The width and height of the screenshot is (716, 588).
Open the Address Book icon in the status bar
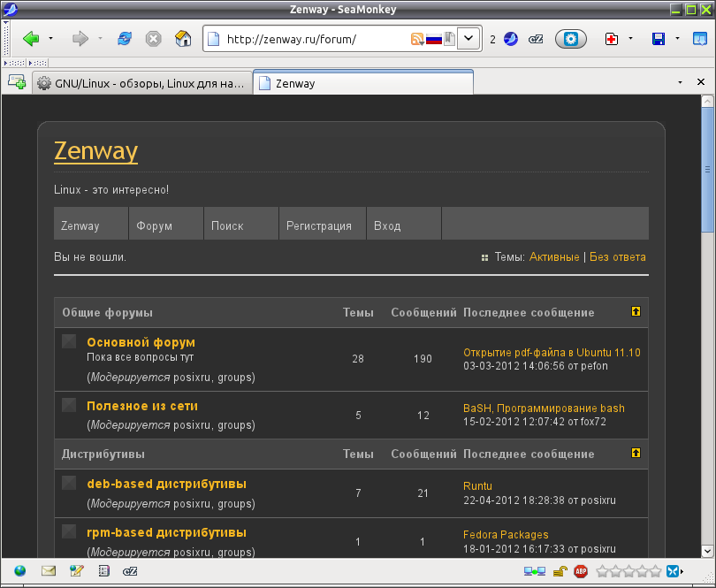click(x=104, y=570)
